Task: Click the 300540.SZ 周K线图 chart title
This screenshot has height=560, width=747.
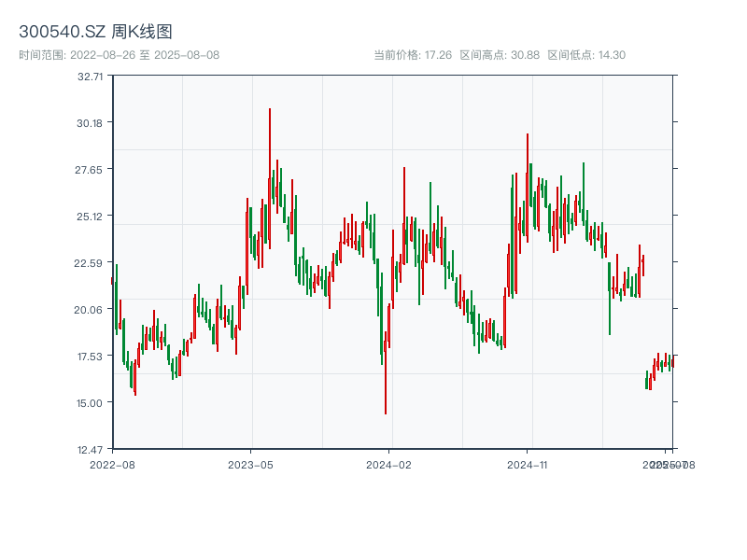Action: 95,33
